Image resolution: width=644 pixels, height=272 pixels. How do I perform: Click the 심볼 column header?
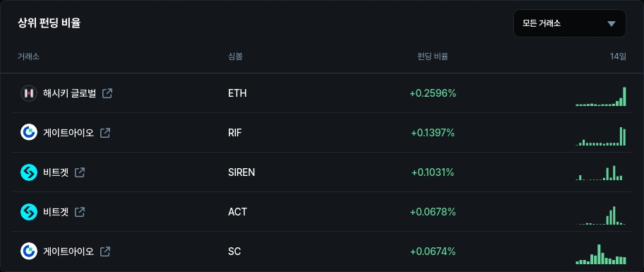(x=235, y=57)
